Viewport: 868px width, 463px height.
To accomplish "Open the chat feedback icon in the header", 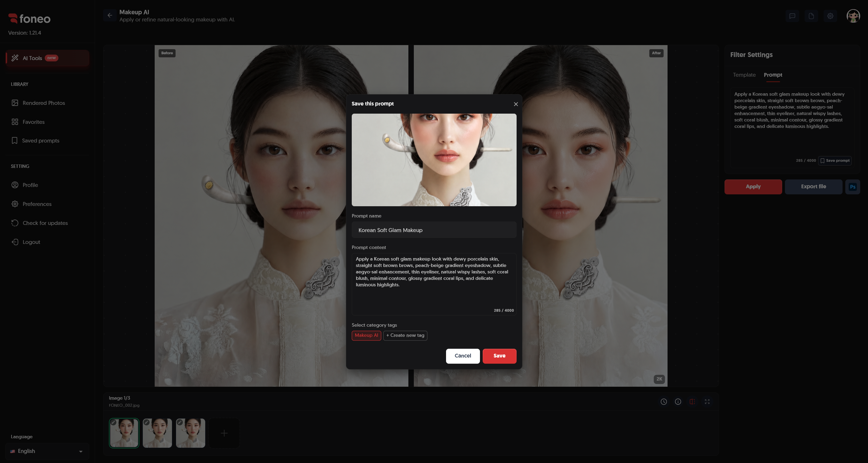I will (792, 16).
